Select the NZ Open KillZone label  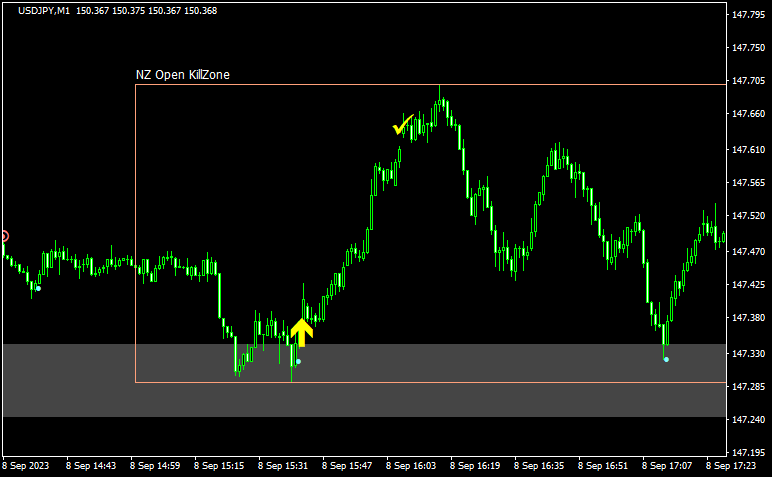pyautogui.click(x=183, y=75)
